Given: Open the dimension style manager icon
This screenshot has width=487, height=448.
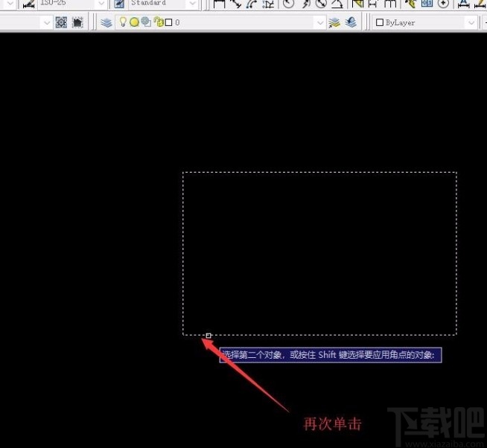Looking at the screenshot, I should click(28, 4).
